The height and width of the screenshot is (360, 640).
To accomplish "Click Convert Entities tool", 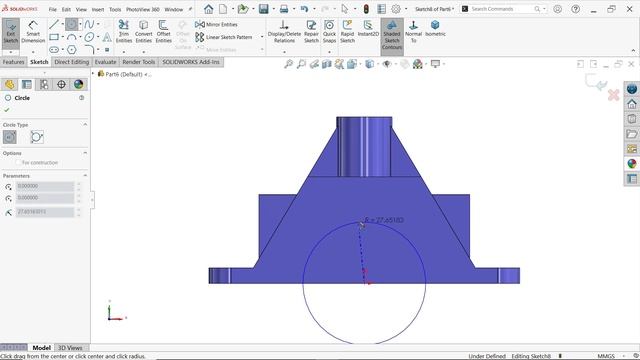I will click(x=144, y=31).
